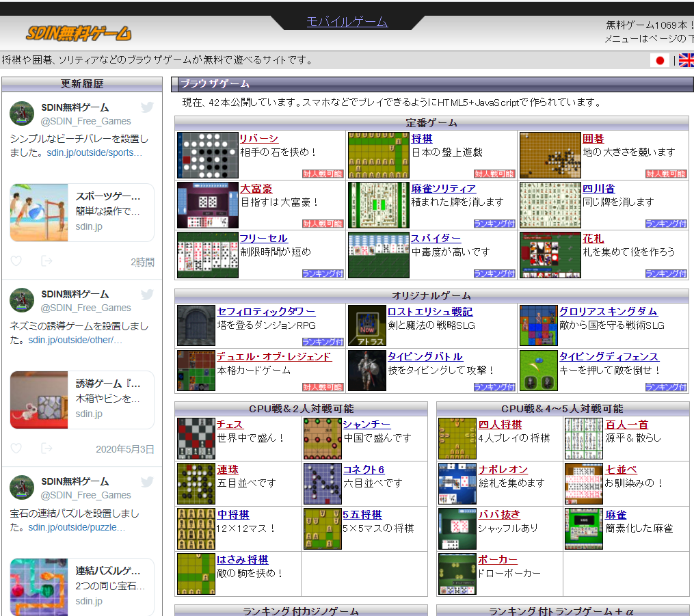Click Twitter bird icon on beach volley tweet

148,107
